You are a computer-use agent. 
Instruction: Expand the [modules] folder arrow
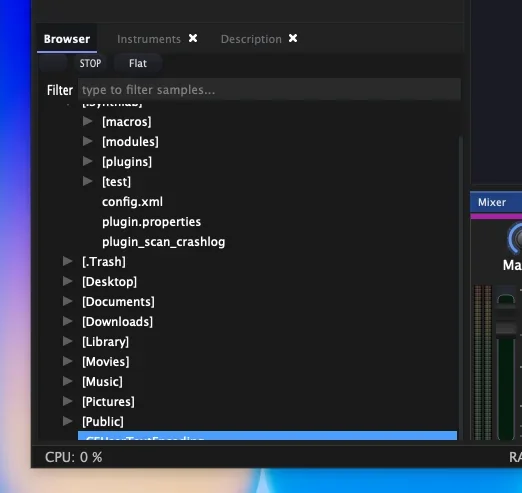point(88,141)
